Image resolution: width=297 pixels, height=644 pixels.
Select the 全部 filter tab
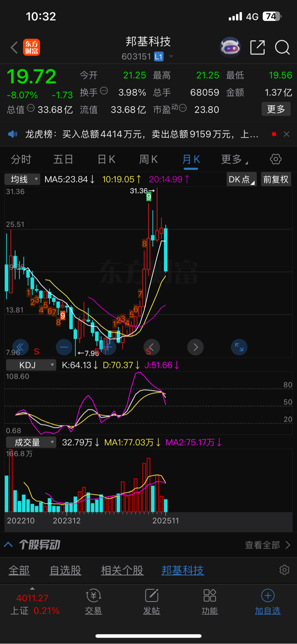pyautogui.click(x=19, y=570)
